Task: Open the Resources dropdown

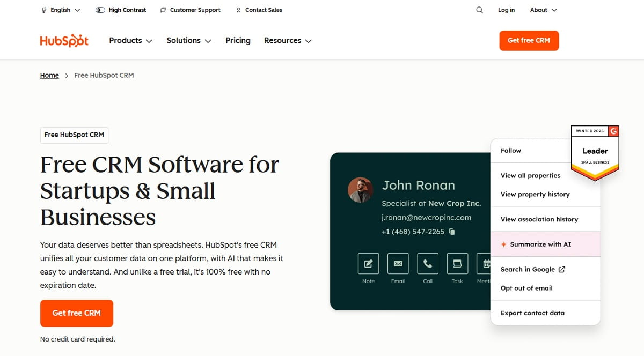Action: click(287, 40)
